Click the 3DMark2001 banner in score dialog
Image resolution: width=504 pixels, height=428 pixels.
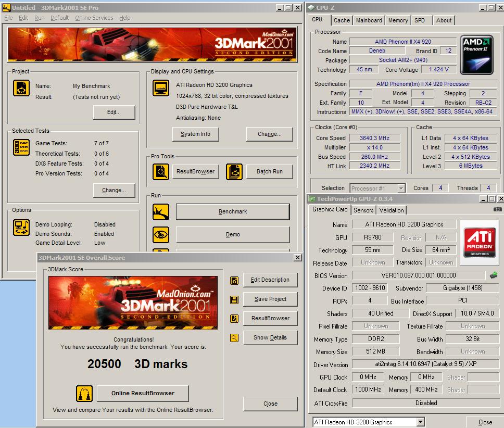133,303
